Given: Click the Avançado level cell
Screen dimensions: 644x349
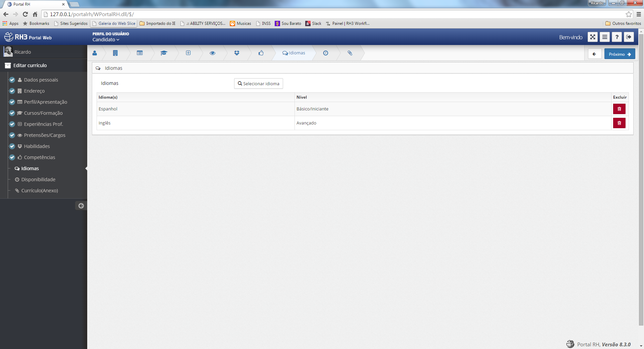Looking at the screenshot, I should (453, 123).
